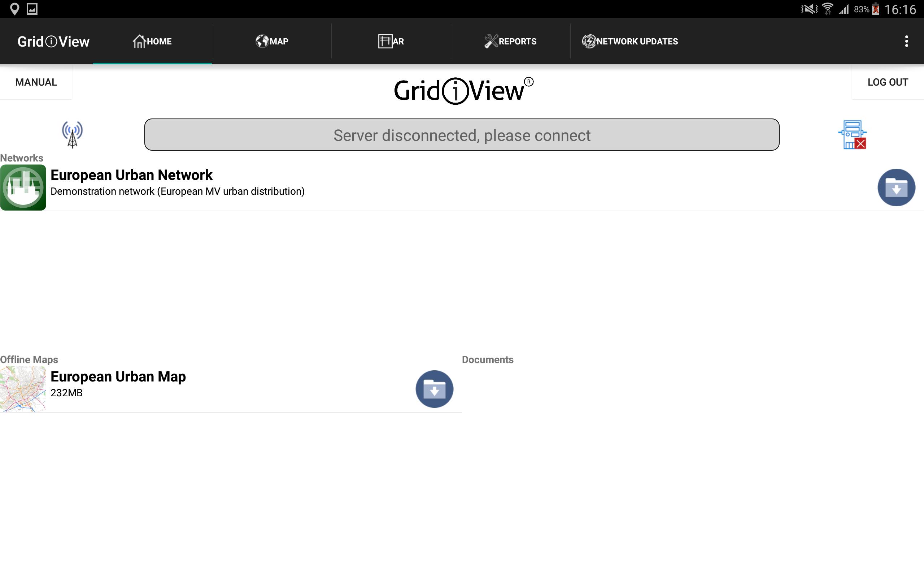924x578 pixels.
Task: Tap the GridiView app title in toolbar
Action: click(53, 41)
